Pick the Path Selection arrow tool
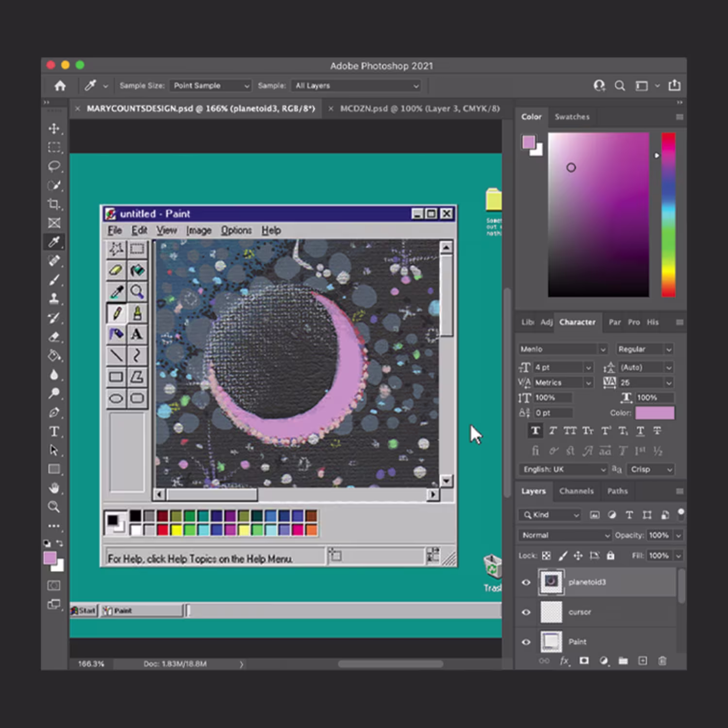The height and width of the screenshot is (728, 728). 54,450
